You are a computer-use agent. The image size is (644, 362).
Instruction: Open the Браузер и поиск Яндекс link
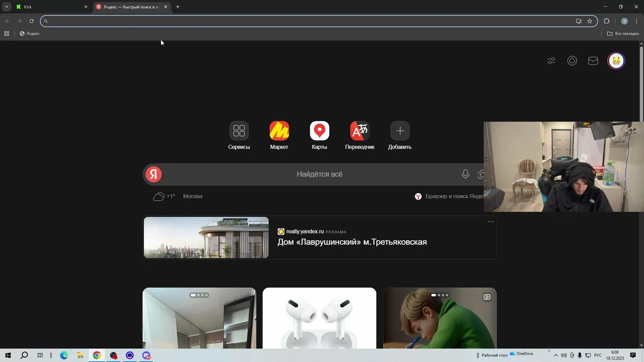coord(449,196)
